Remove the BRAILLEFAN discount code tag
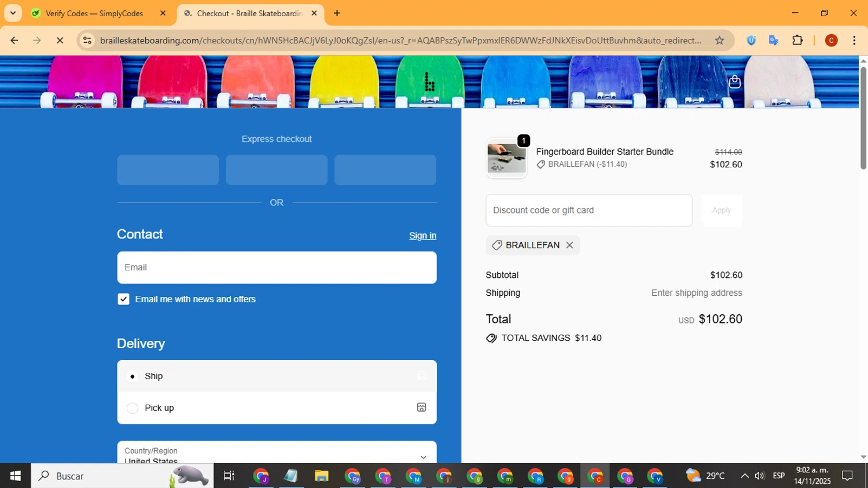The height and width of the screenshot is (488, 868). [x=569, y=245]
